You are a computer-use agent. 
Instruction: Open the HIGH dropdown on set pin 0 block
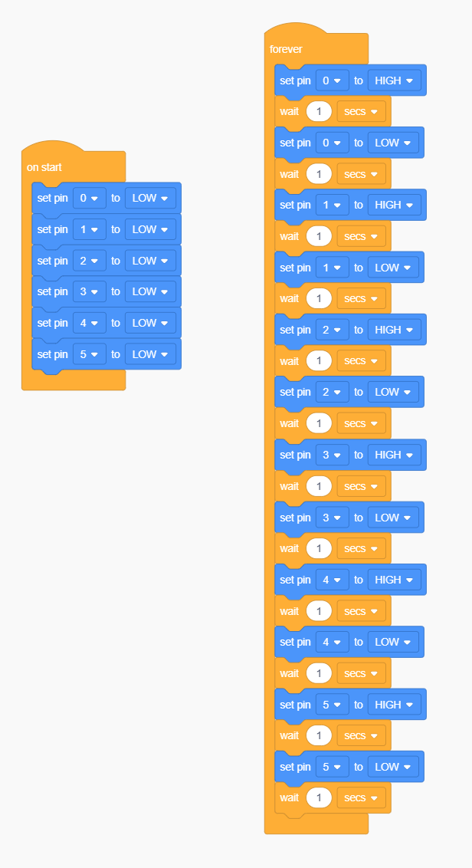click(394, 81)
